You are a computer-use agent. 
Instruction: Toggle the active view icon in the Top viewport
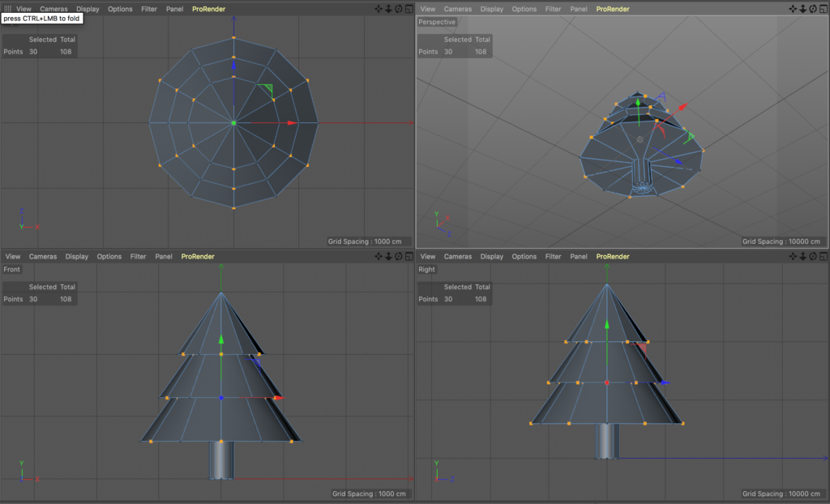coord(409,9)
